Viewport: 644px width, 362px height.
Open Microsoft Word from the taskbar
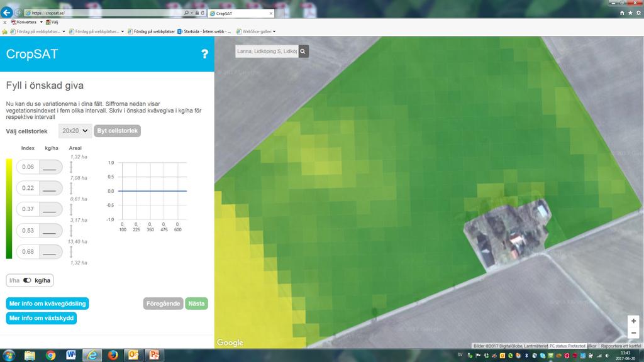(x=71, y=355)
